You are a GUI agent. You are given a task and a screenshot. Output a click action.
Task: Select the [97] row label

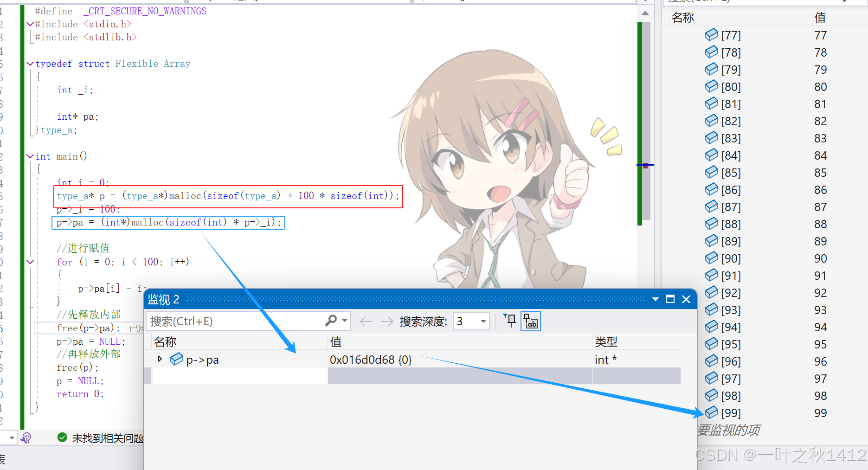[x=731, y=379]
